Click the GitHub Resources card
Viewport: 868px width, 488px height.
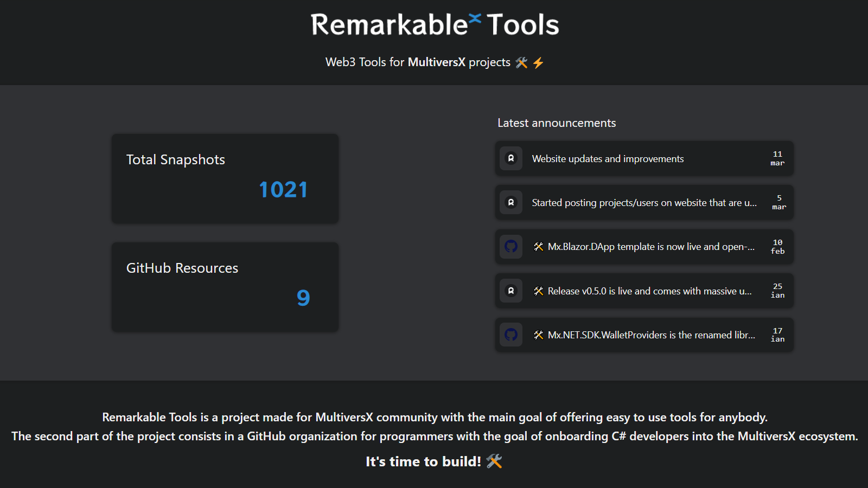pos(225,287)
